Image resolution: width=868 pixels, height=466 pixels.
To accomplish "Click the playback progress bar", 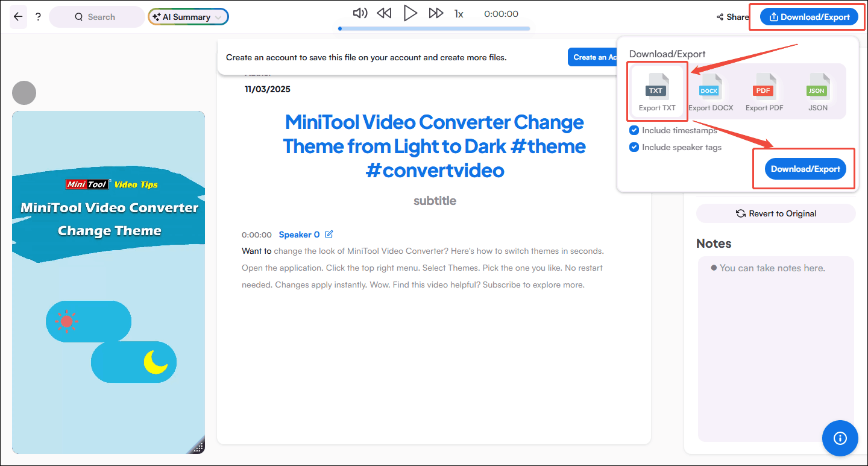I will point(433,28).
